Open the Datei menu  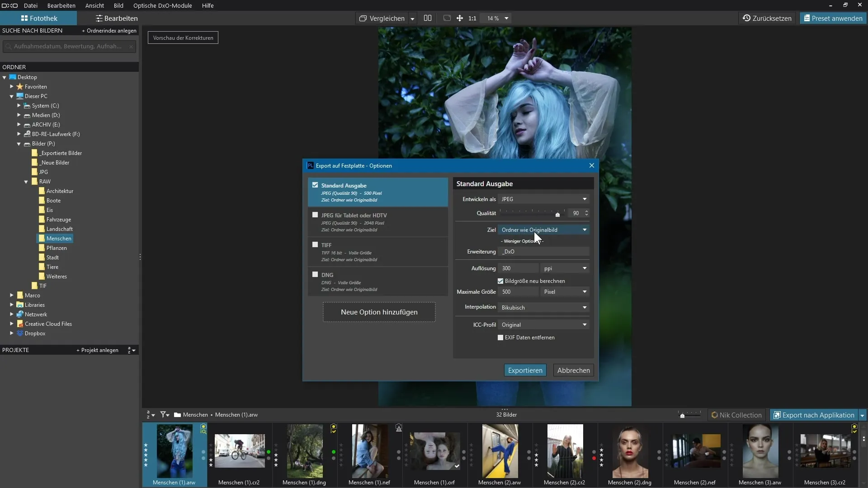coord(30,5)
